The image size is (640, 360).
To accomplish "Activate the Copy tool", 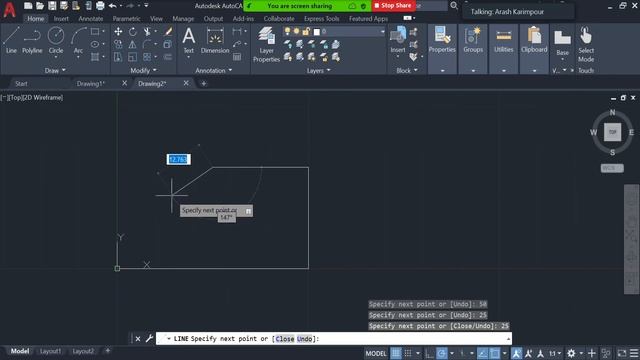I will 118,44.
